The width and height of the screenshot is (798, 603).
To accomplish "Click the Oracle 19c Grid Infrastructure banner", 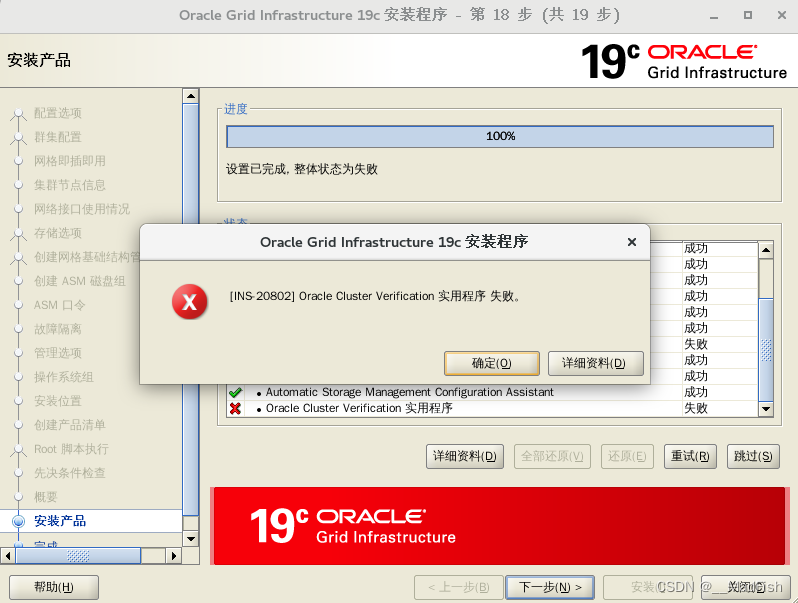I will pos(499,526).
